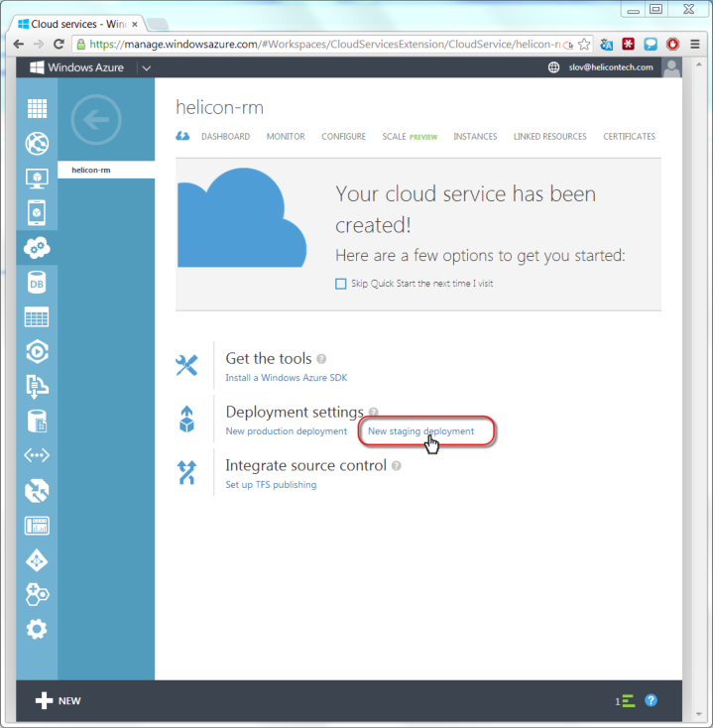Screen dimensions: 713x728
Task: Open the blue help question icon
Action: coord(651,700)
